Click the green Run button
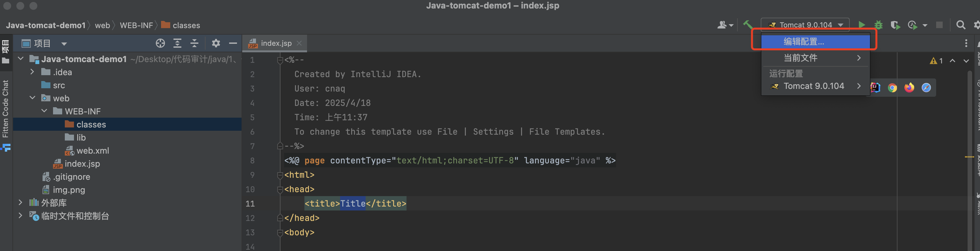The image size is (980, 251). [x=862, y=25]
